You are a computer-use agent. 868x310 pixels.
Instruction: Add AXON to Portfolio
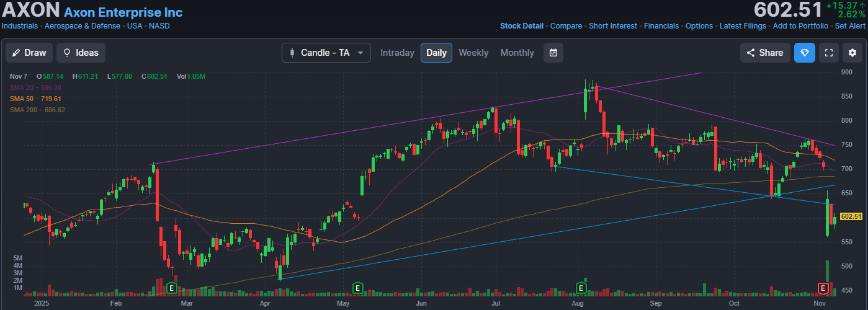click(800, 26)
